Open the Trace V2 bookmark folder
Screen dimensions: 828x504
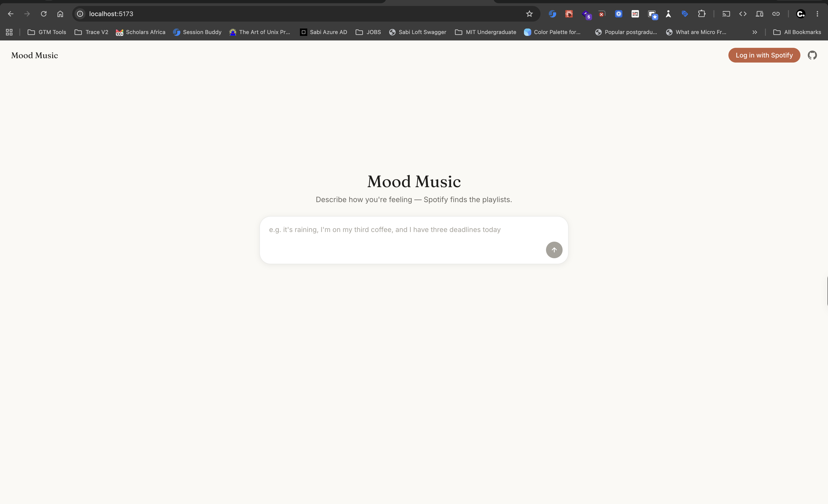[91, 32]
